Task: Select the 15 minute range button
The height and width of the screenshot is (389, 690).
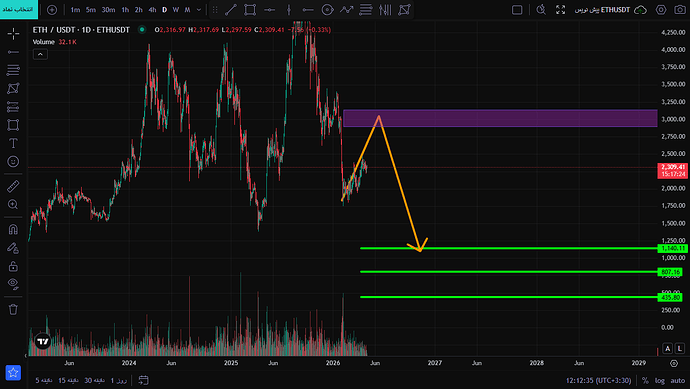Action: (68, 380)
